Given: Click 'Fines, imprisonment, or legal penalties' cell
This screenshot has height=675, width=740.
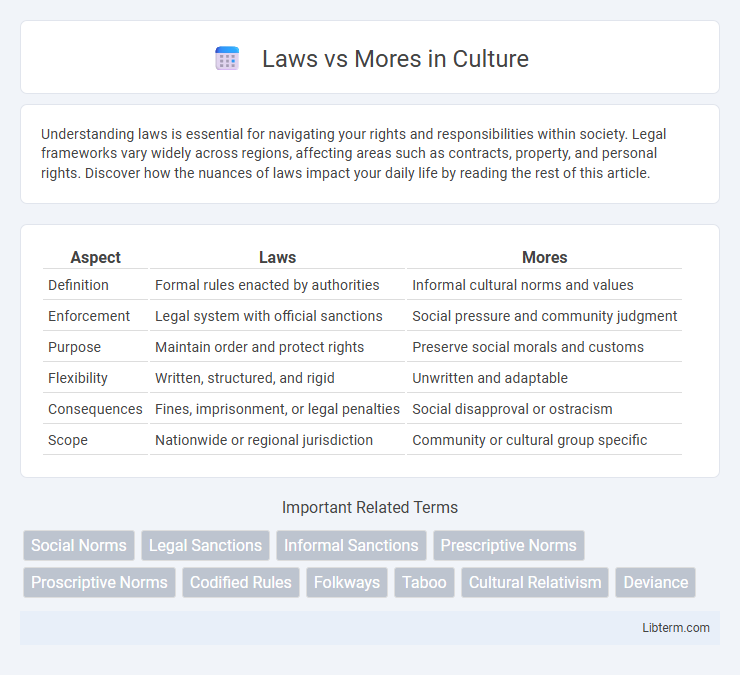Looking at the screenshot, I should coord(278,409).
